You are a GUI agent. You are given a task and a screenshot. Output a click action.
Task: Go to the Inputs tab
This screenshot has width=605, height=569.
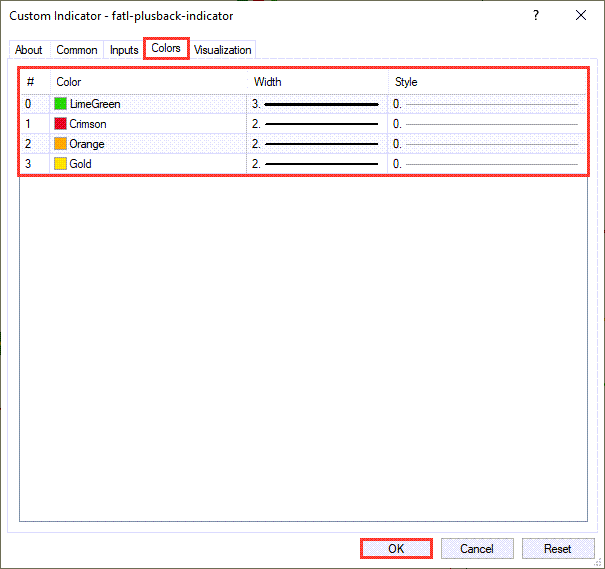tap(123, 50)
